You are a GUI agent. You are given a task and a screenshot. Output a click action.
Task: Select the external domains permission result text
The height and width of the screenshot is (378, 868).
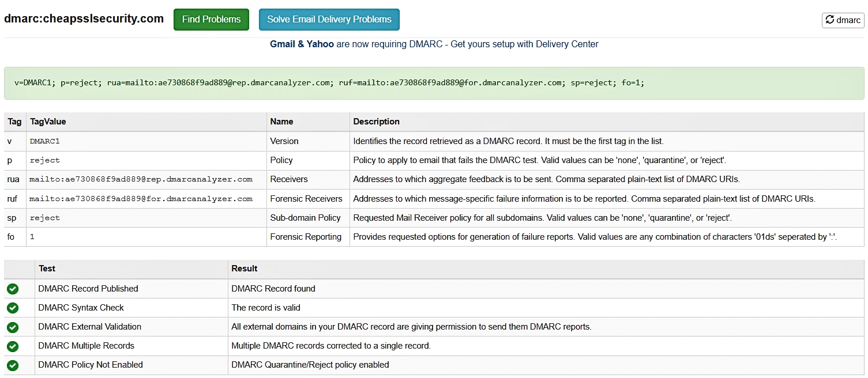[411, 327]
